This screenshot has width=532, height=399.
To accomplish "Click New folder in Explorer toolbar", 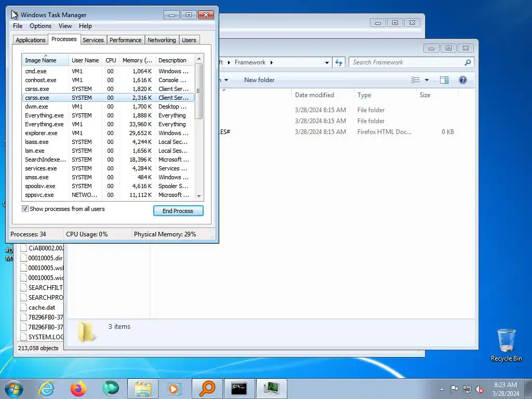I will (259, 80).
